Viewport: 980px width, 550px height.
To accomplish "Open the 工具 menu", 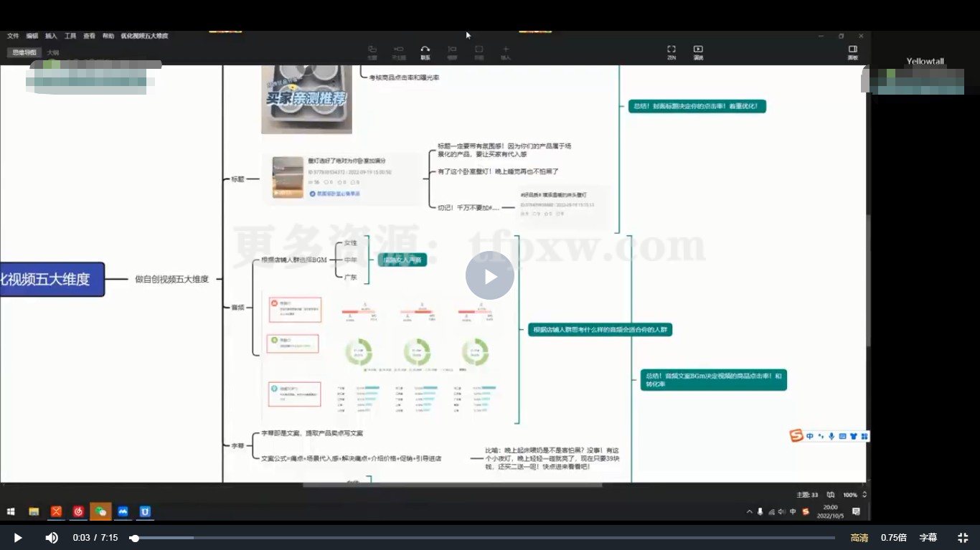I will (x=70, y=36).
